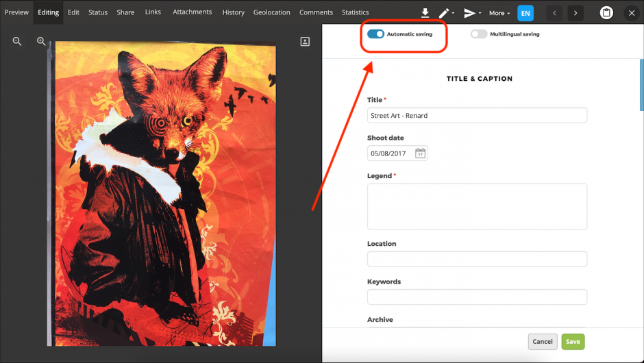Open the Attachments tab
Screen dimensions: 644x363
193,12
